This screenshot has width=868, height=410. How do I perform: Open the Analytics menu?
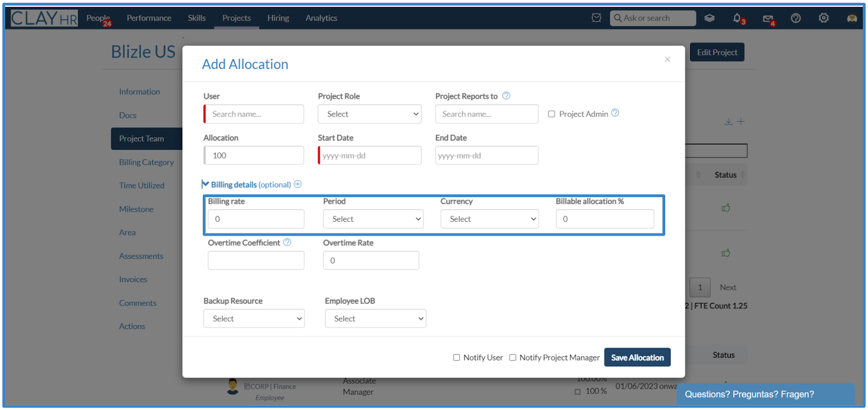[321, 18]
